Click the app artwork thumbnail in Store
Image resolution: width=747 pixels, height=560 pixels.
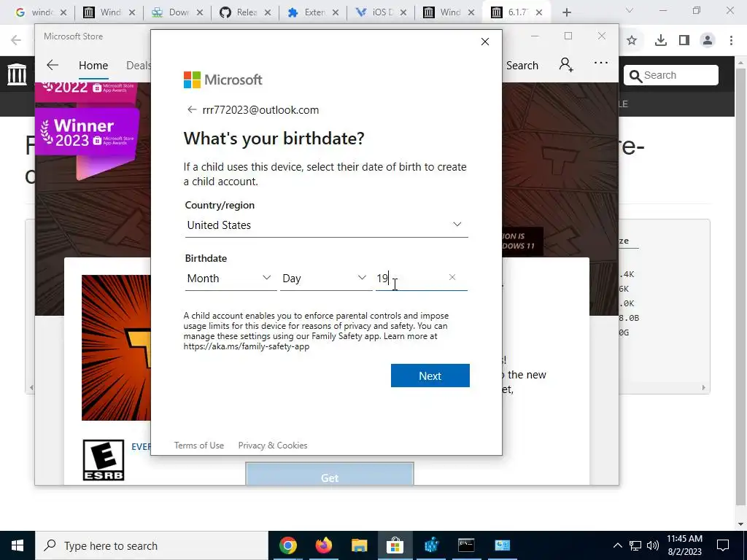coord(116,348)
